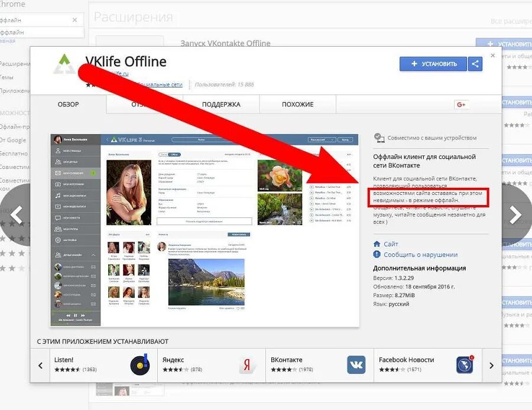This screenshot has width=532, height=410.
Task: Click the compatible device icon
Action: [379, 138]
